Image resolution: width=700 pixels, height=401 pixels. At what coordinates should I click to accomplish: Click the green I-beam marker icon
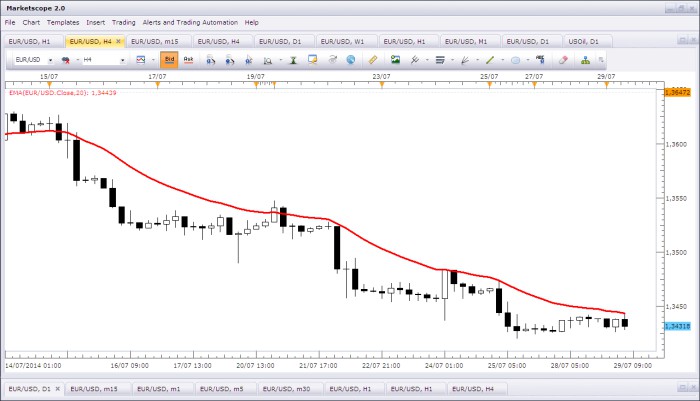293,60
